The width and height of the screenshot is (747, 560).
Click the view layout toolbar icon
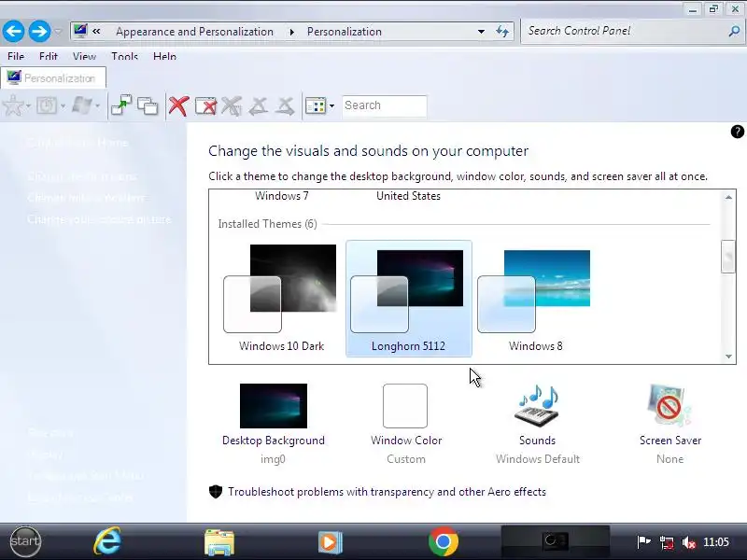(316, 105)
